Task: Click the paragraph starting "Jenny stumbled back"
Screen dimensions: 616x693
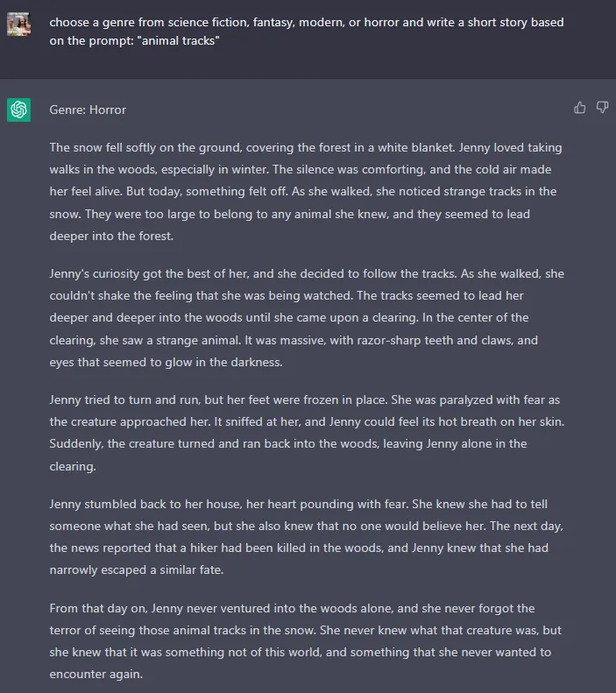Action: tap(306, 537)
